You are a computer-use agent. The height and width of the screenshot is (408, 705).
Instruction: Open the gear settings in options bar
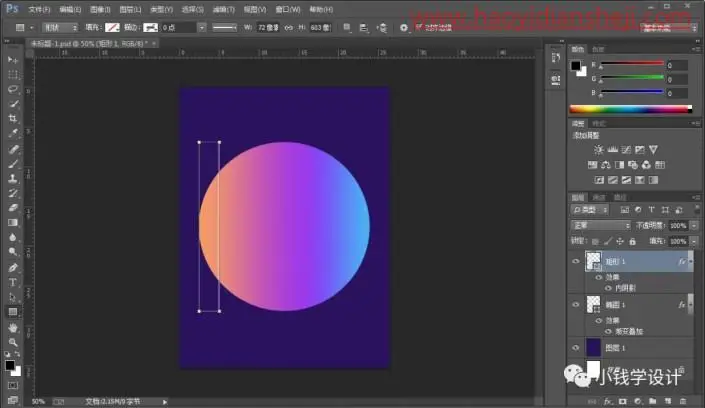404,28
